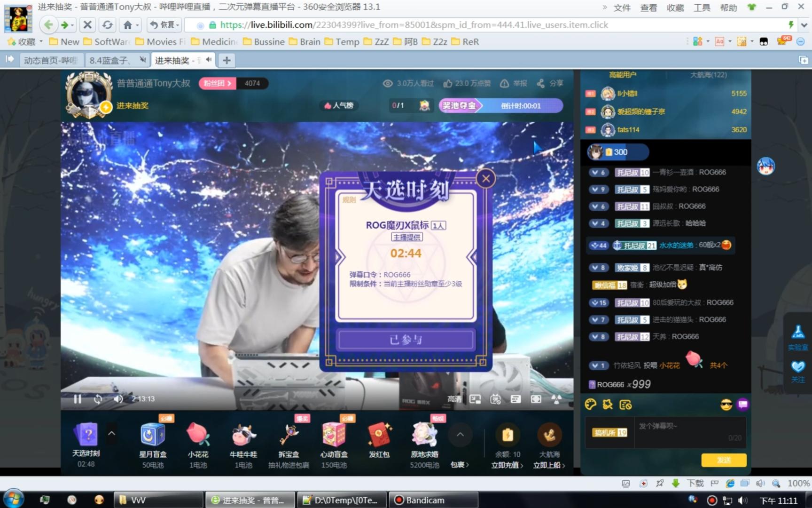Close the 天选时刻 lottery popup
Viewport: 812px width, 508px height.
pyautogui.click(x=486, y=179)
